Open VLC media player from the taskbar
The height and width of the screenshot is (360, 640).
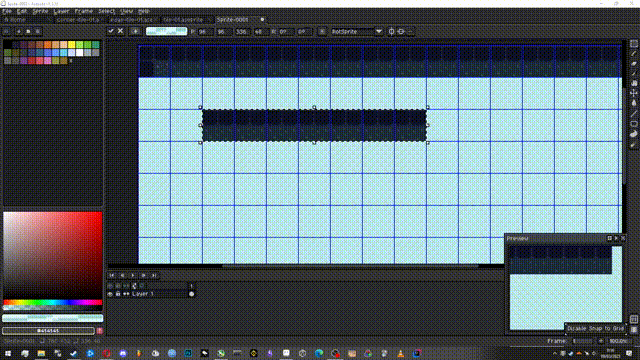pyautogui.click(x=400, y=353)
